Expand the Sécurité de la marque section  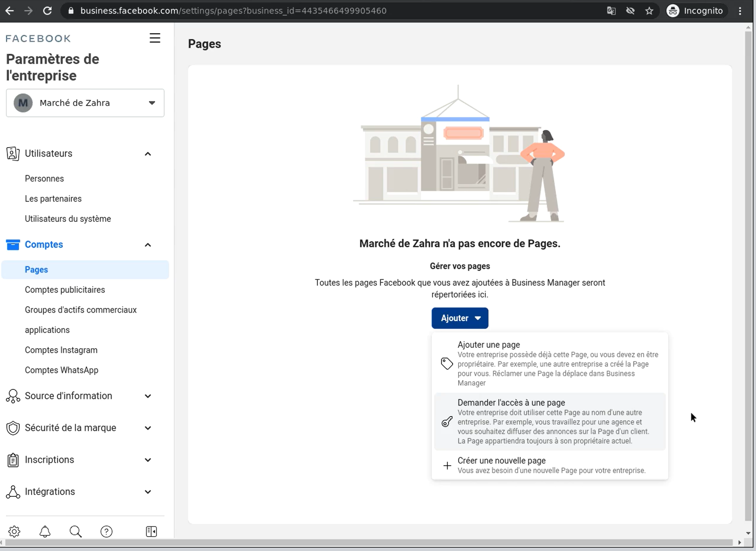click(148, 428)
